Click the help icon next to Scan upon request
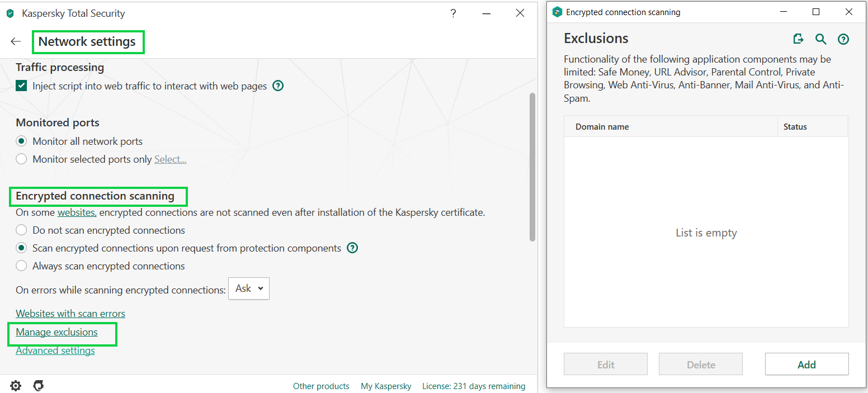Viewport: 868px width, 393px height. pyautogui.click(x=352, y=248)
